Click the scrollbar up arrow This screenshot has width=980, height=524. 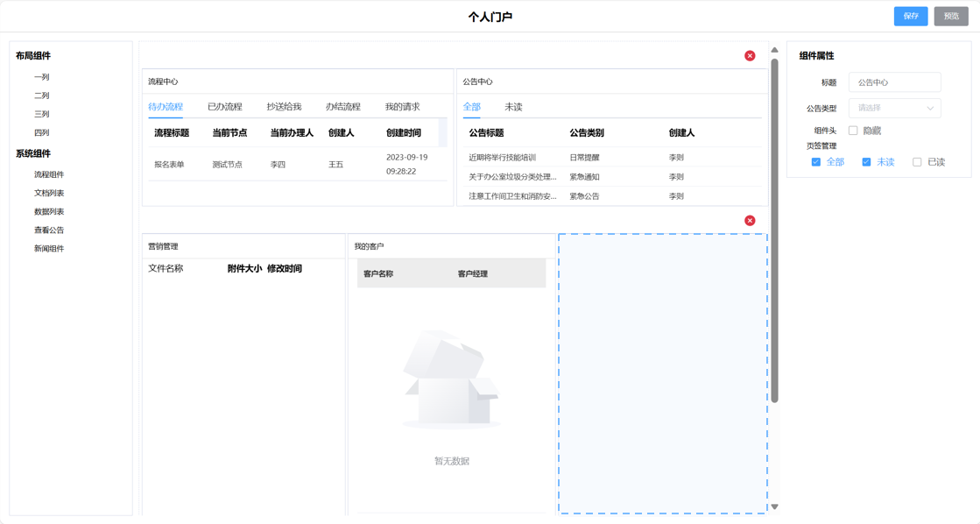[774, 50]
